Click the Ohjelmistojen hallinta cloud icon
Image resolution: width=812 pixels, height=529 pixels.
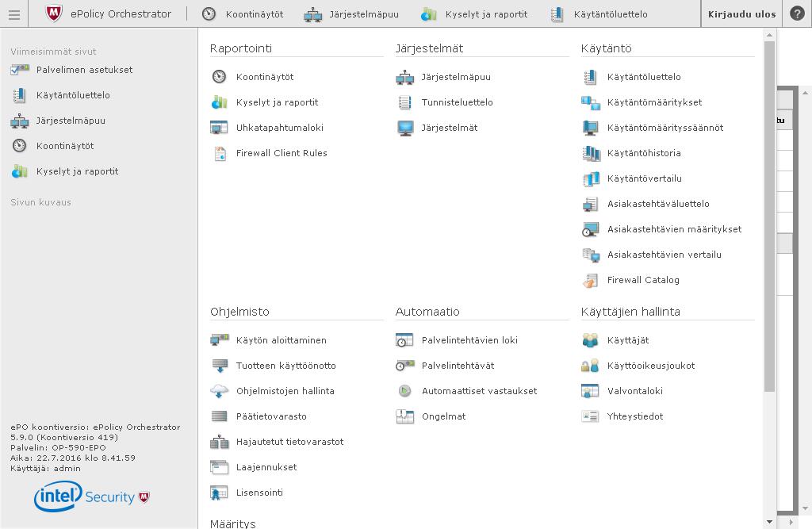[219, 391]
